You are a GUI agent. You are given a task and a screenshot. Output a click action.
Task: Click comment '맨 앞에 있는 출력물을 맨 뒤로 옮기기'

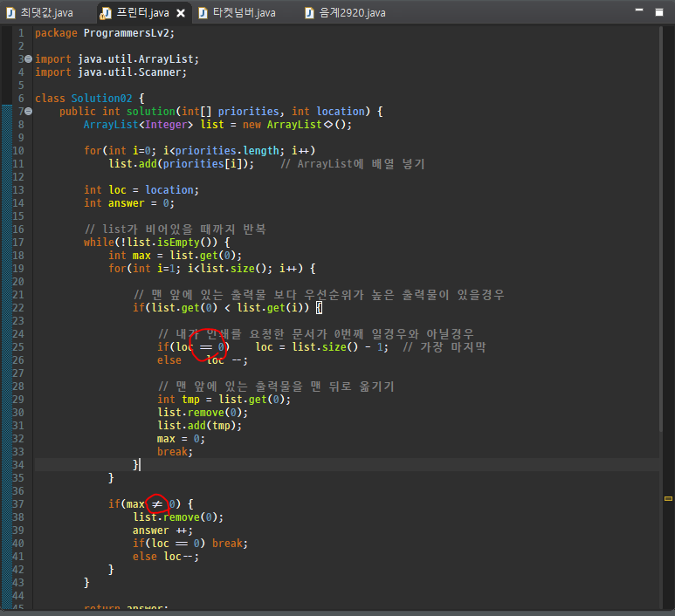(285, 387)
